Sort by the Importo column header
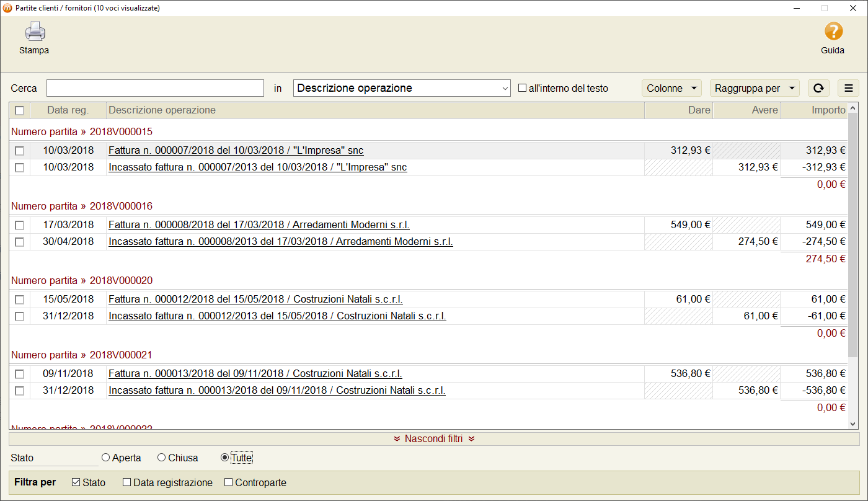The image size is (868, 501). tap(813, 110)
